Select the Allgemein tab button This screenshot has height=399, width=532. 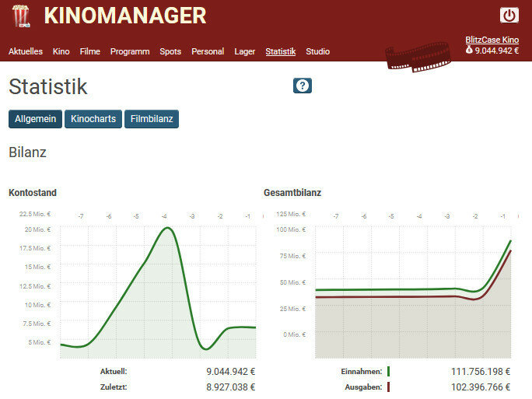pyautogui.click(x=35, y=119)
